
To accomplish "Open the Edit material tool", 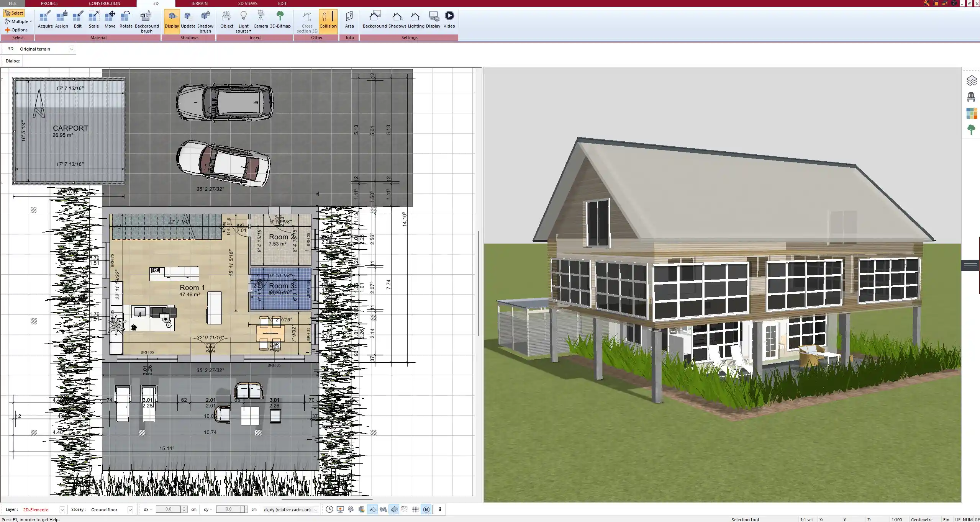I will click(x=78, y=20).
